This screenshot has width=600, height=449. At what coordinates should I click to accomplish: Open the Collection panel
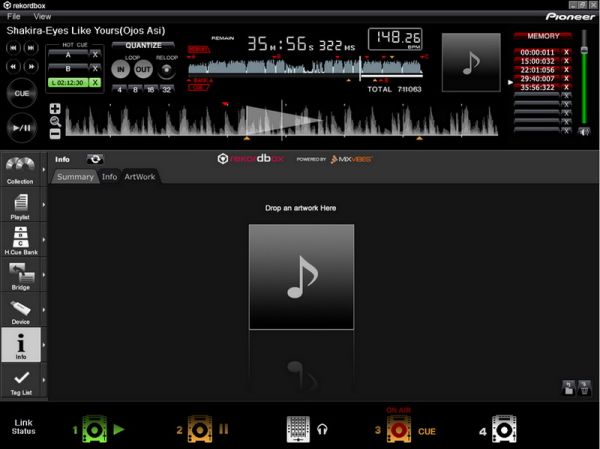point(20,170)
